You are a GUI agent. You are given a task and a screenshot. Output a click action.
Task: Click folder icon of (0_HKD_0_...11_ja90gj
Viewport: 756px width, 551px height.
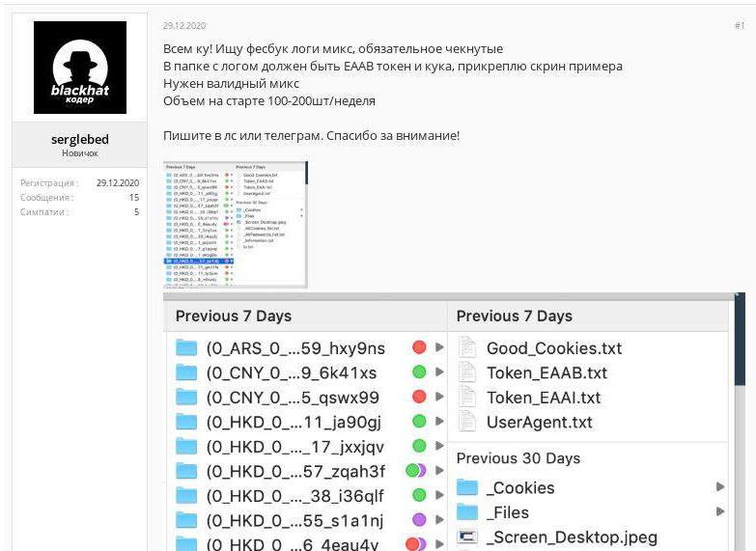click(x=186, y=422)
